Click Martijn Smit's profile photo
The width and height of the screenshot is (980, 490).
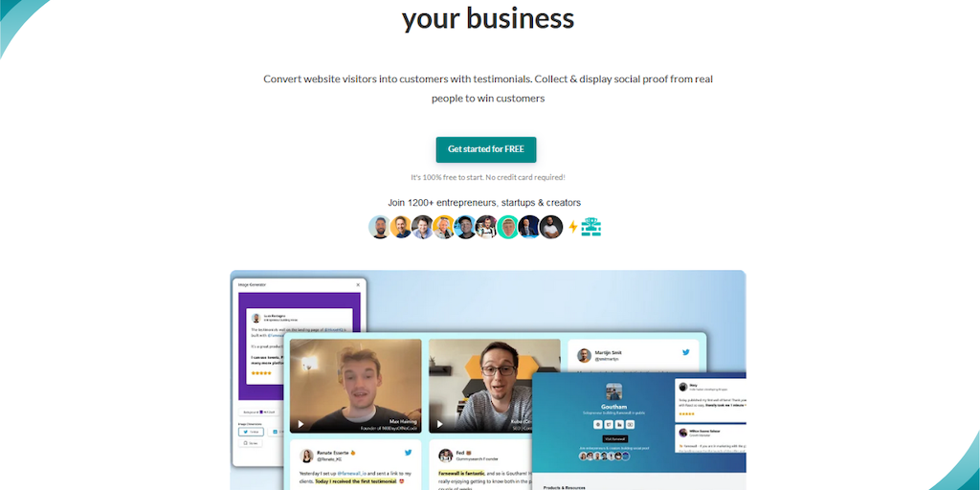585,356
